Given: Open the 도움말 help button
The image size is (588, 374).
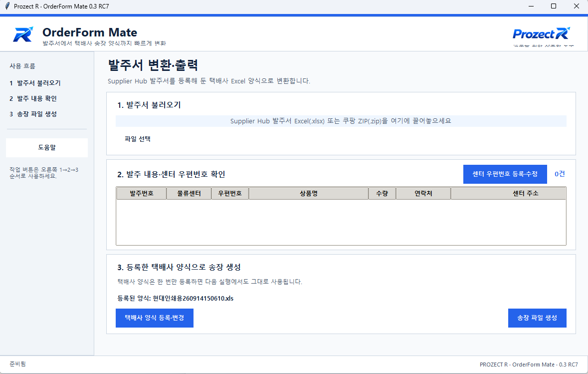Looking at the screenshot, I should (47, 148).
